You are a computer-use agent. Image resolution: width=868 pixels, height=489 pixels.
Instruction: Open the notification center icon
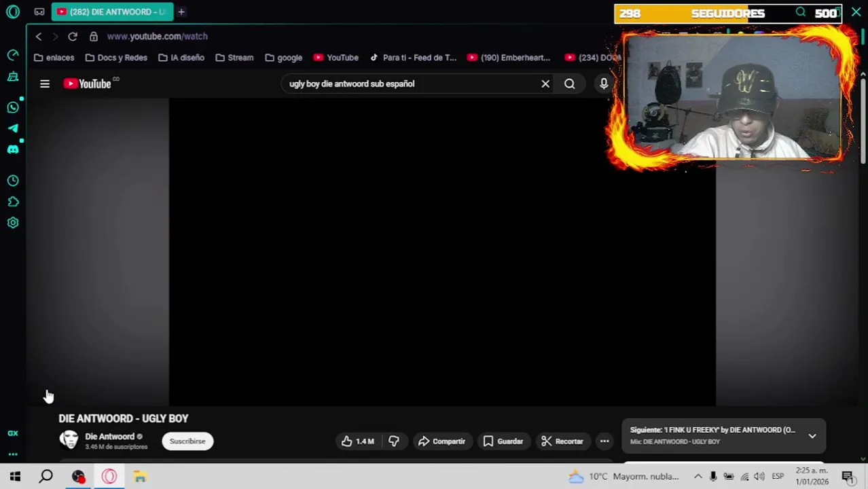848,477
